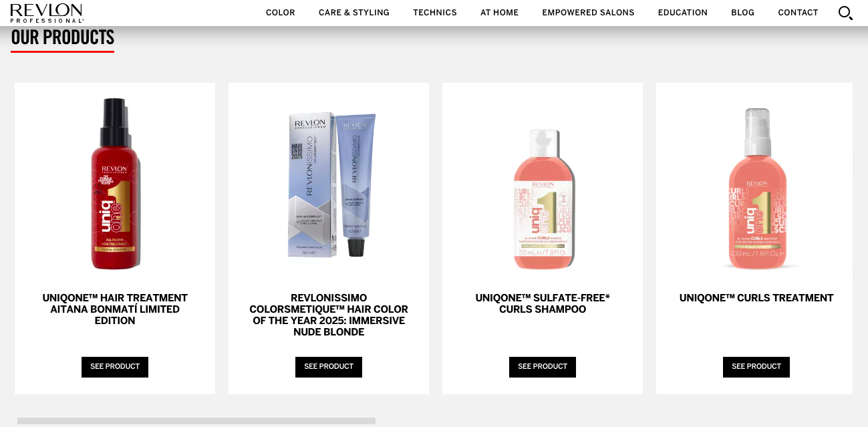868x427 pixels.
Task: Select TECHNICS in the navigation bar
Action: click(x=435, y=13)
